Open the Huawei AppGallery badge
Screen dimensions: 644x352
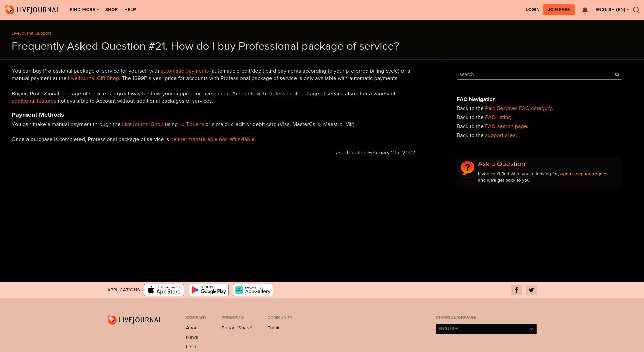[x=253, y=290]
